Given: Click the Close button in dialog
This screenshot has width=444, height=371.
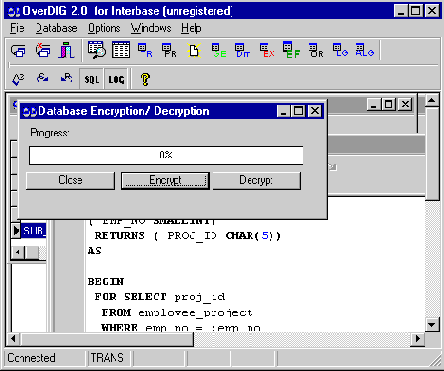Looking at the screenshot, I should click(x=70, y=180).
